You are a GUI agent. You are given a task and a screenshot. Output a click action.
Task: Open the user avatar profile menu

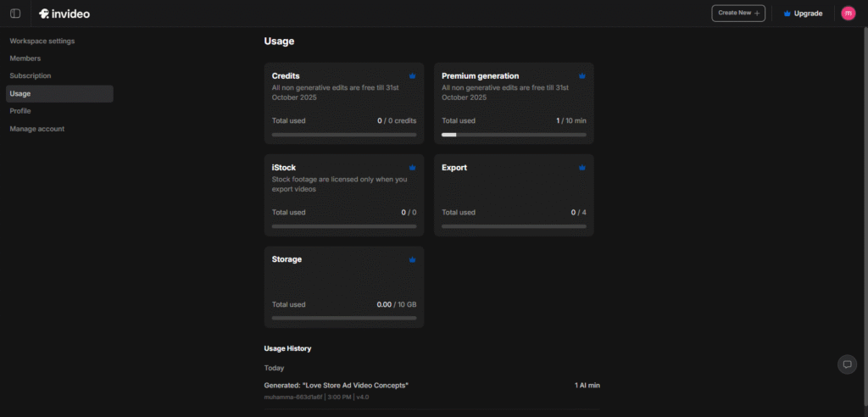click(848, 14)
